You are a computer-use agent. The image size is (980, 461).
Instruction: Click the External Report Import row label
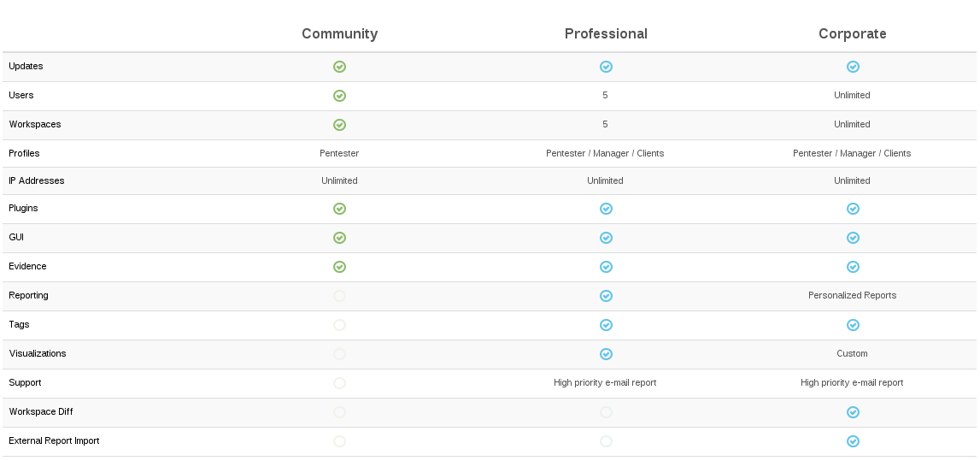coord(54,440)
